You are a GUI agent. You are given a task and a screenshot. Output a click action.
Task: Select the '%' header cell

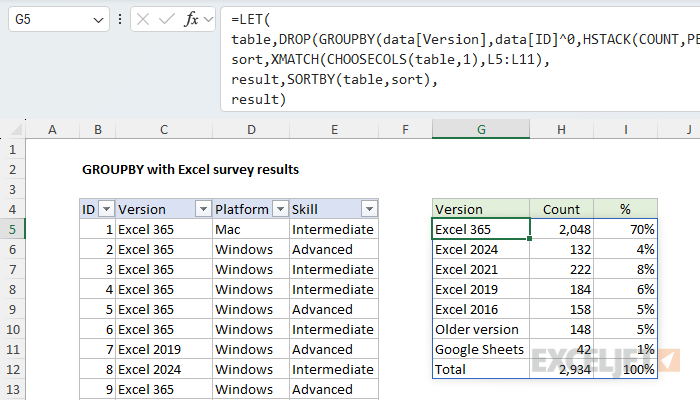tap(625, 209)
